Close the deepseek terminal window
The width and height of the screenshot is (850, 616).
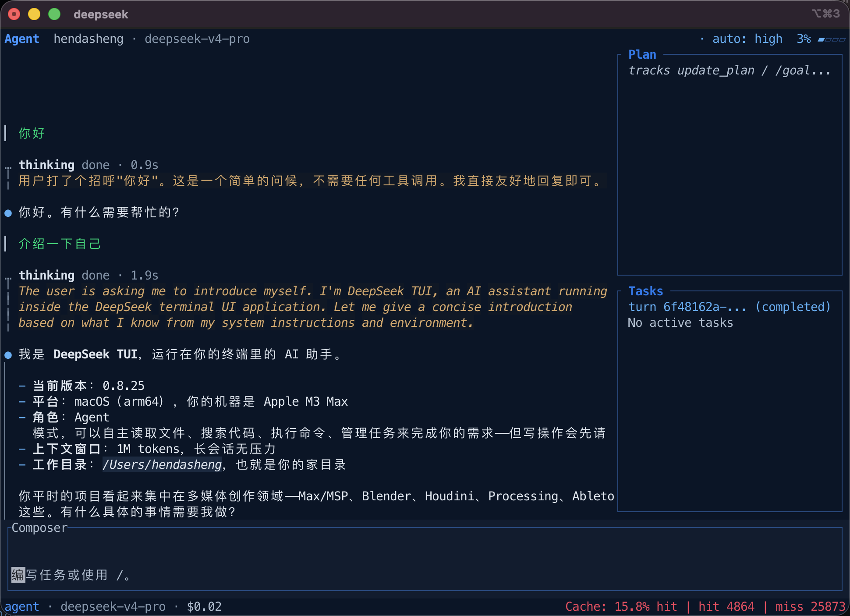pos(14,14)
